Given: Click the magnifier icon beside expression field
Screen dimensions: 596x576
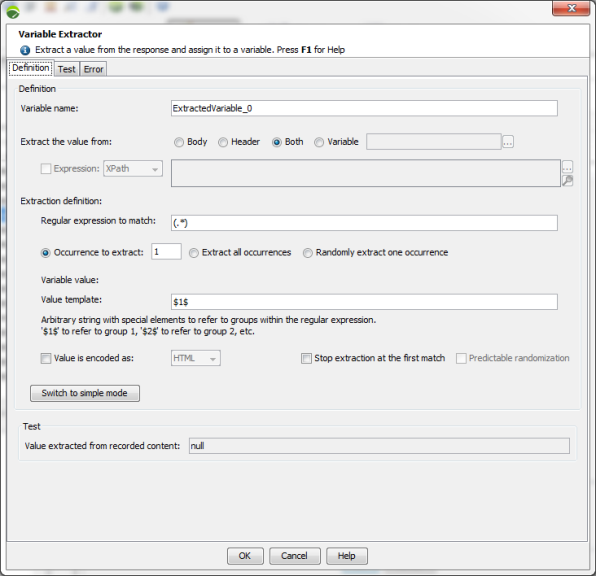Looking at the screenshot, I should (x=567, y=180).
